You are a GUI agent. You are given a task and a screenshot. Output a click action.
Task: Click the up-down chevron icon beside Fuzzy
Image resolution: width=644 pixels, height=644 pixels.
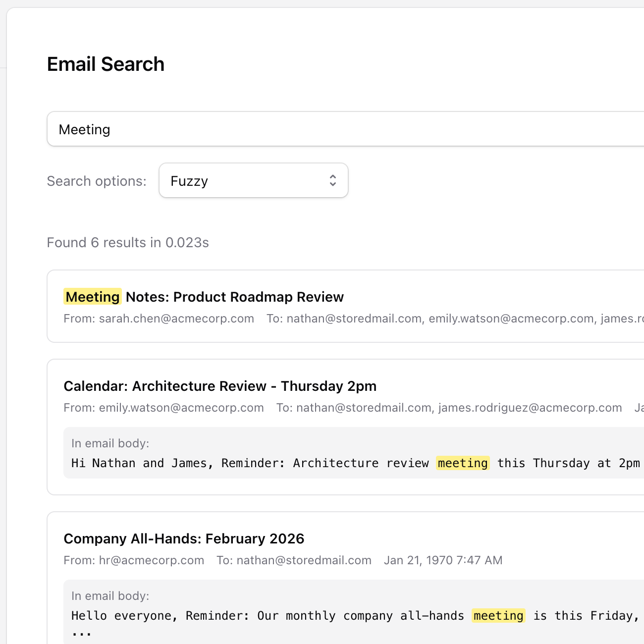click(x=333, y=181)
